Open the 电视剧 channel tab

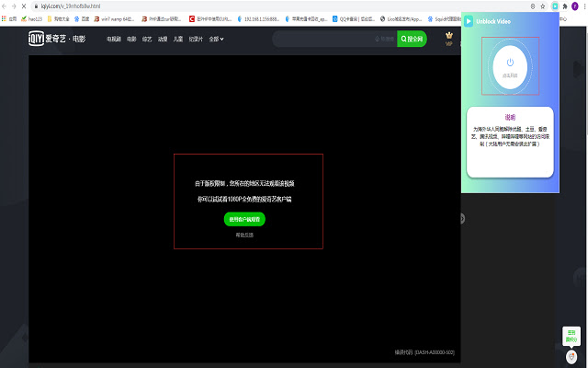pyautogui.click(x=114, y=39)
